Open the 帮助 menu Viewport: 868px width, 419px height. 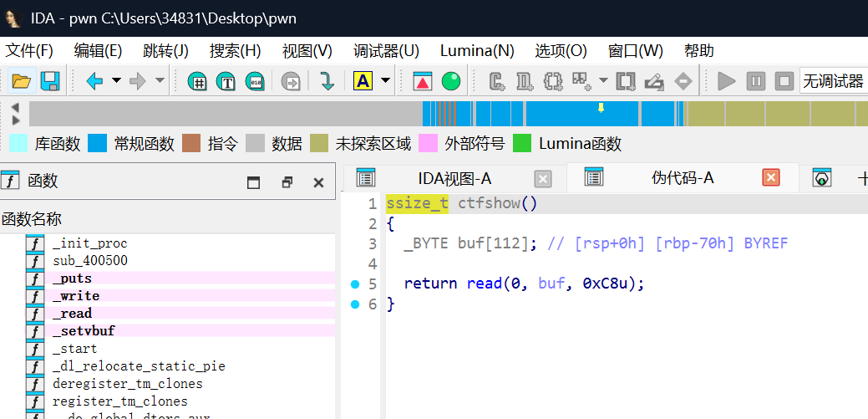tap(699, 51)
